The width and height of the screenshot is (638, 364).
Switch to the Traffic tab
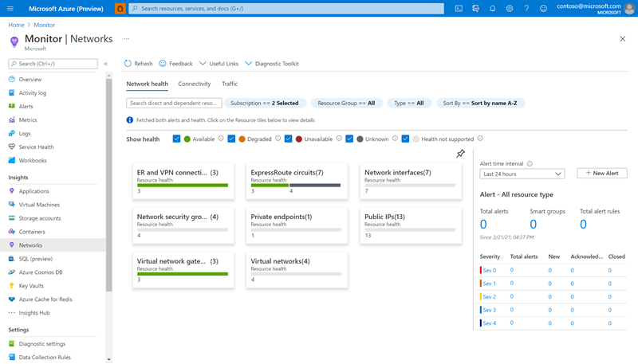230,84
